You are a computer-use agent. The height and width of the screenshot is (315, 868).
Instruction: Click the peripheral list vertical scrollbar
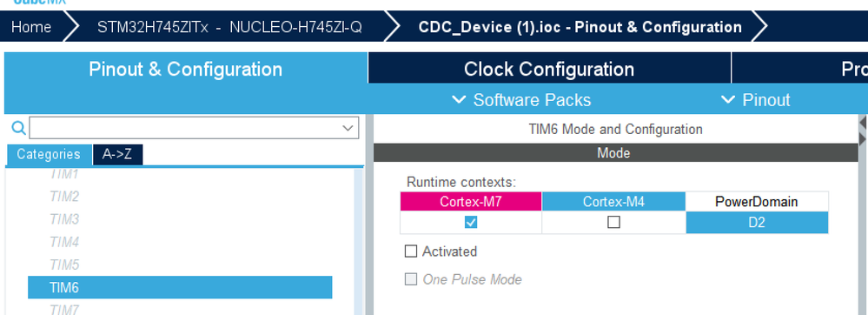(359, 241)
